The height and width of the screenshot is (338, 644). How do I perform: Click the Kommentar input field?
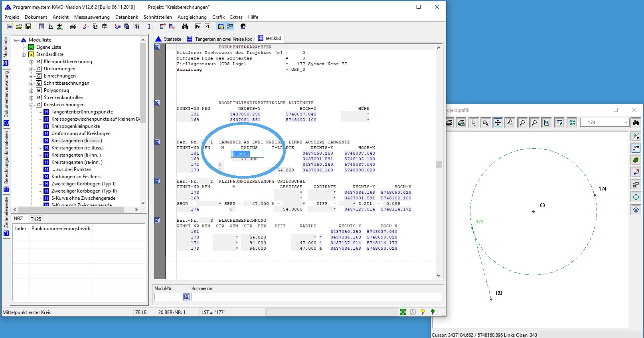point(316,297)
